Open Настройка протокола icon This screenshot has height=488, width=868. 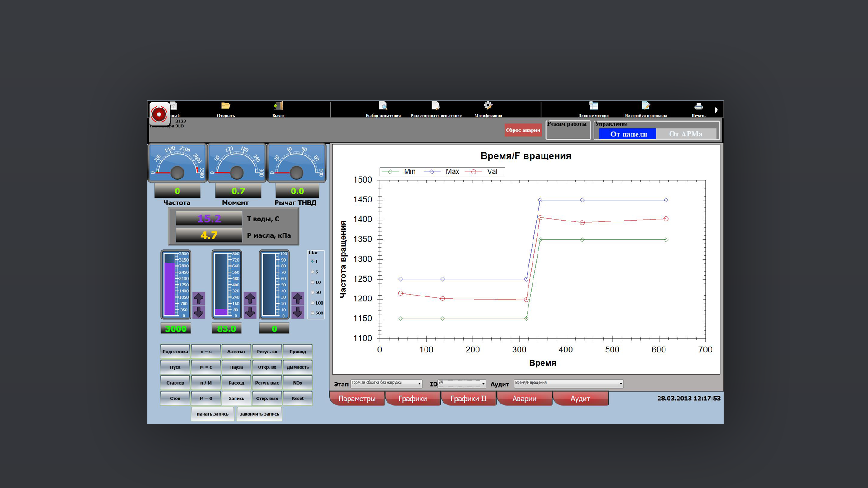click(x=646, y=106)
